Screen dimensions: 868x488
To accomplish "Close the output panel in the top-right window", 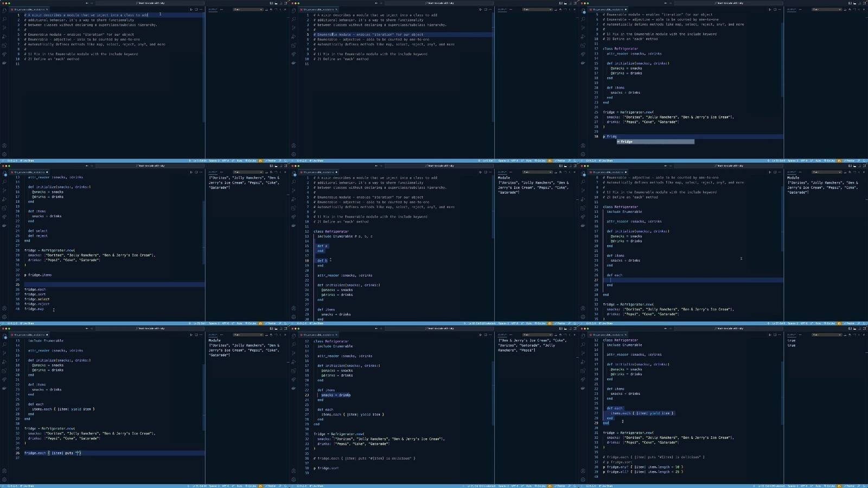I will tap(864, 9).
